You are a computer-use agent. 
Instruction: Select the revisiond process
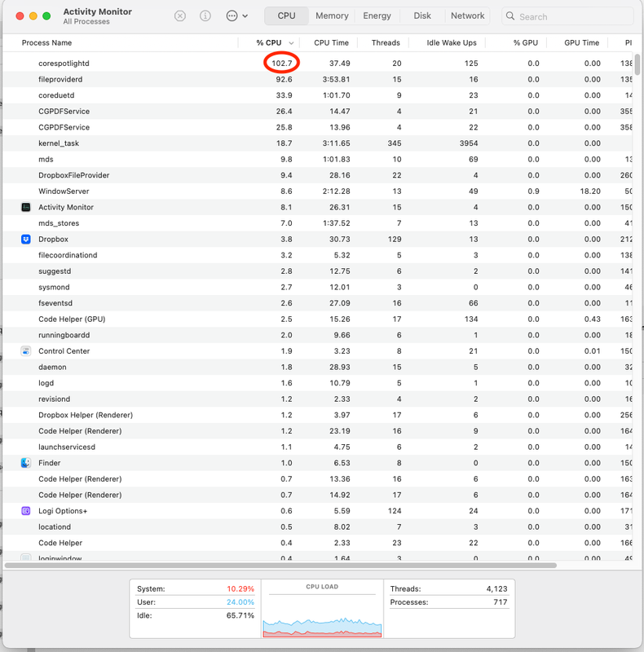click(318, 399)
